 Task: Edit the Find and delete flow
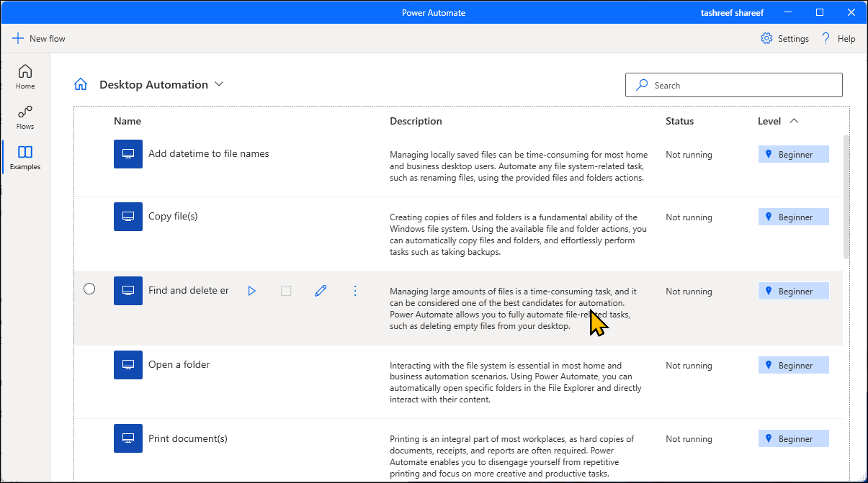[321, 291]
